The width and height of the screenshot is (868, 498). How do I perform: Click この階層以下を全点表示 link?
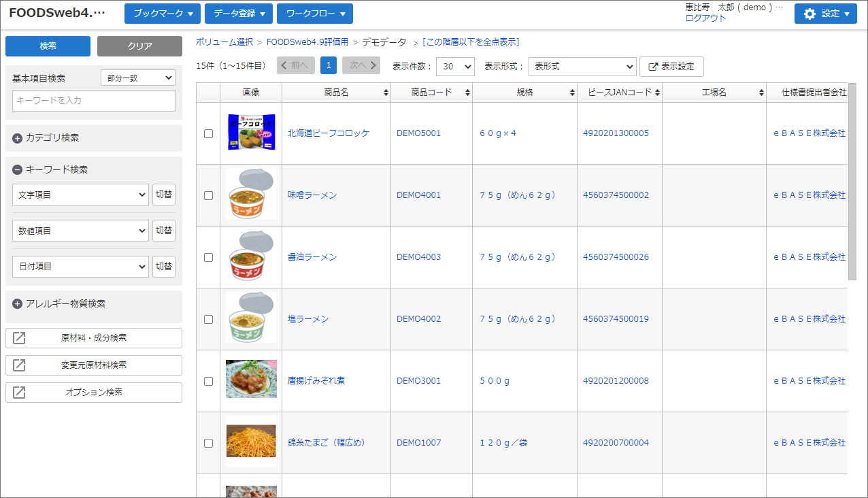(x=471, y=42)
